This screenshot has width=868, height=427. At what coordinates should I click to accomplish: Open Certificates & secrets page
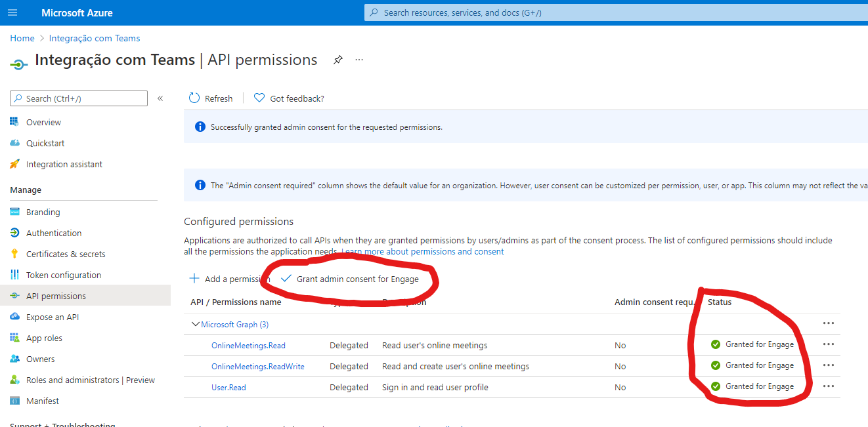click(66, 254)
